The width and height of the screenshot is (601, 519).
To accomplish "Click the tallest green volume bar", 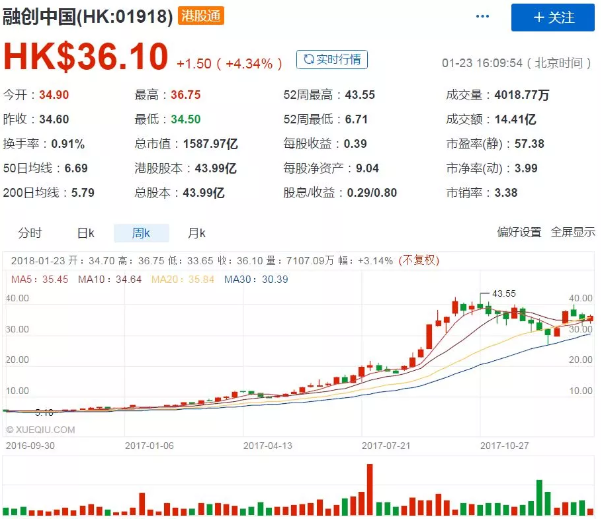I will pyautogui.click(x=539, y=498).
